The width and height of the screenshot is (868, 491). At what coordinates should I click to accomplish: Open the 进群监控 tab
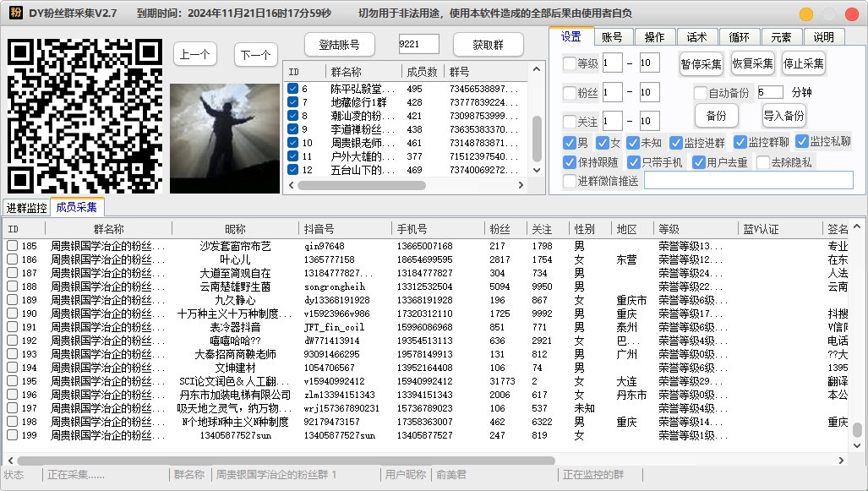tap(26, 208)
